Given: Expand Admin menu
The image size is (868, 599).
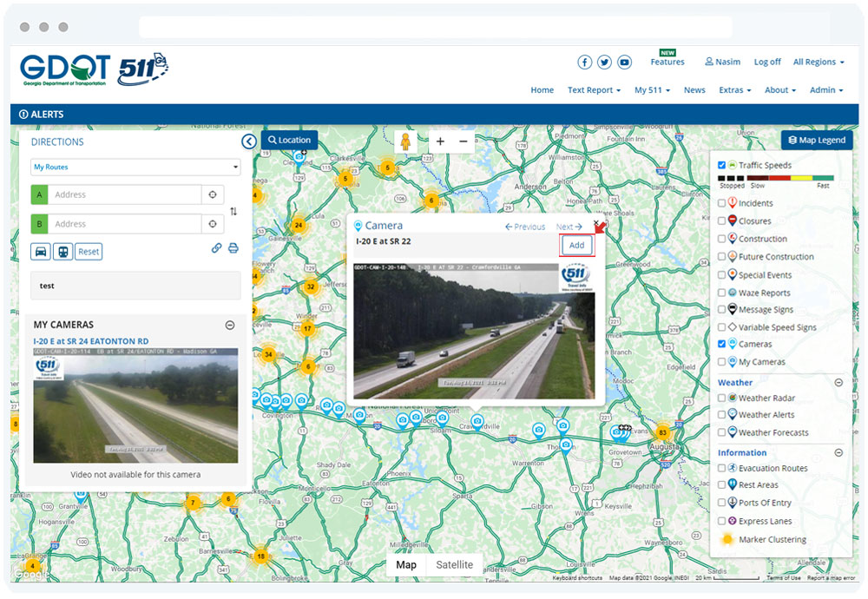Looking at the screenshot, I should point(826,90).
